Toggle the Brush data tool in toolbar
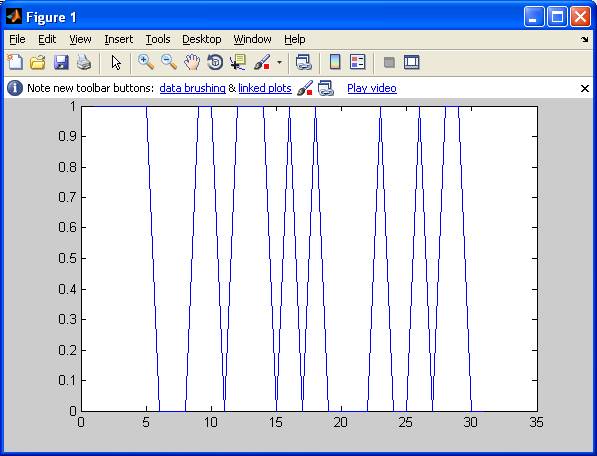Screen dimensions: 597x456 pos(262,62)
